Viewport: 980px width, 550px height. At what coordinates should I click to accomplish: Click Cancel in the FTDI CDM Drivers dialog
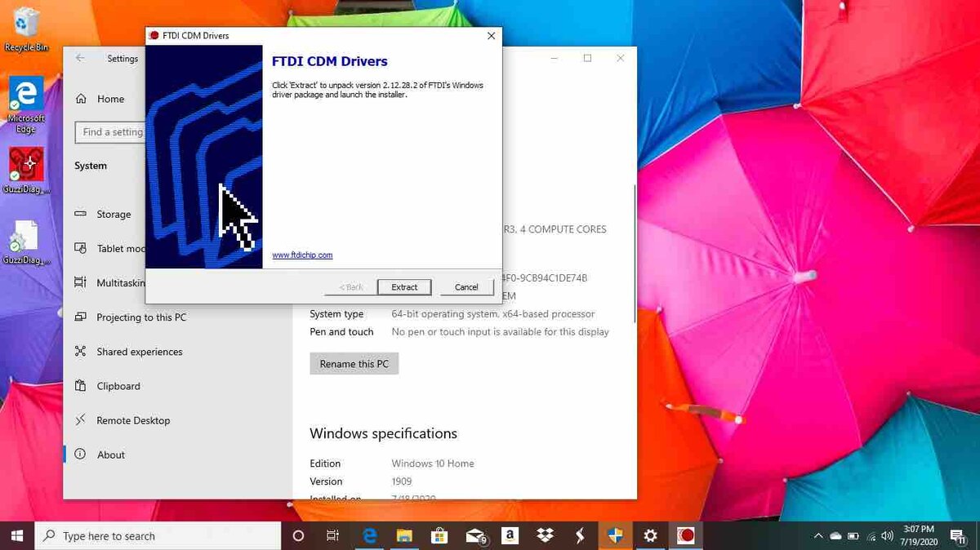[466, 287]
